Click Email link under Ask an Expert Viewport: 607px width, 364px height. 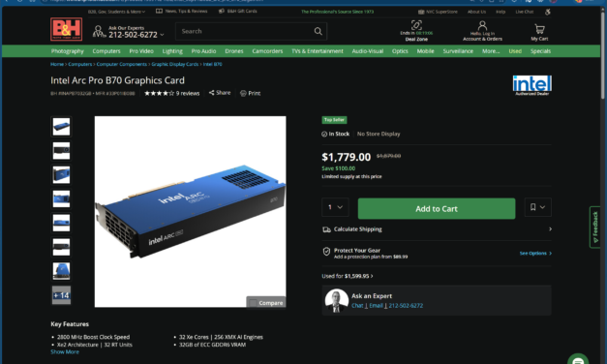pyautogui.click(x=376, y=306)
